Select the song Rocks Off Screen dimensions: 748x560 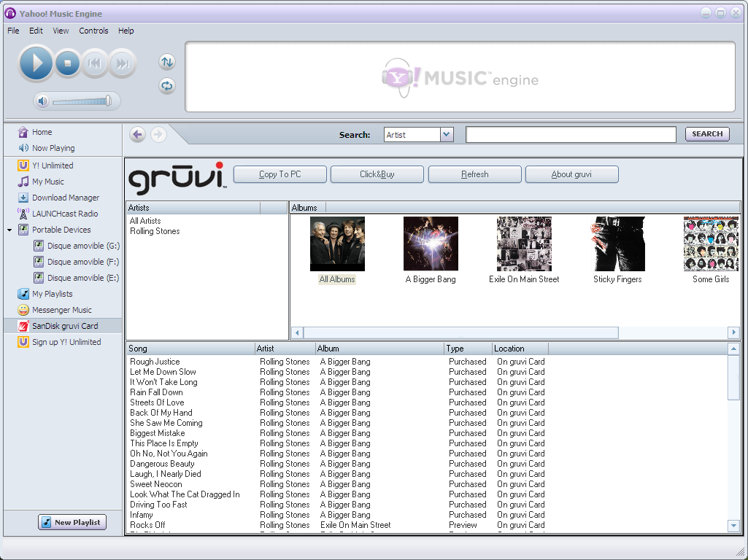coord(147,525)
